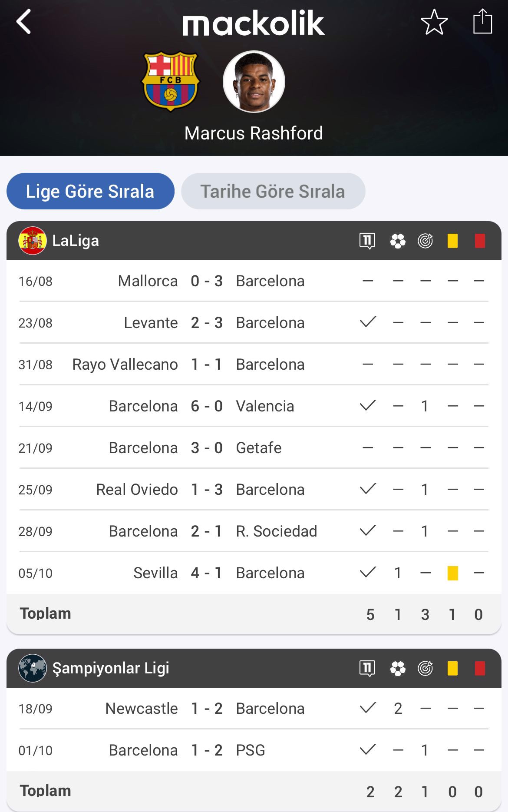Tap the LaLiga red card column swatch
This screenshot has width=508, height=812.
(480, 241)
